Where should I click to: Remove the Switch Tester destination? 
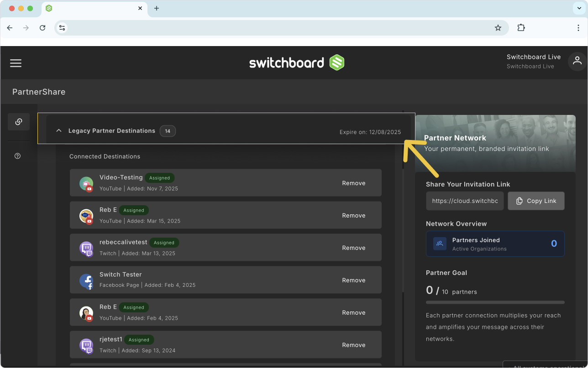point(354,280)
